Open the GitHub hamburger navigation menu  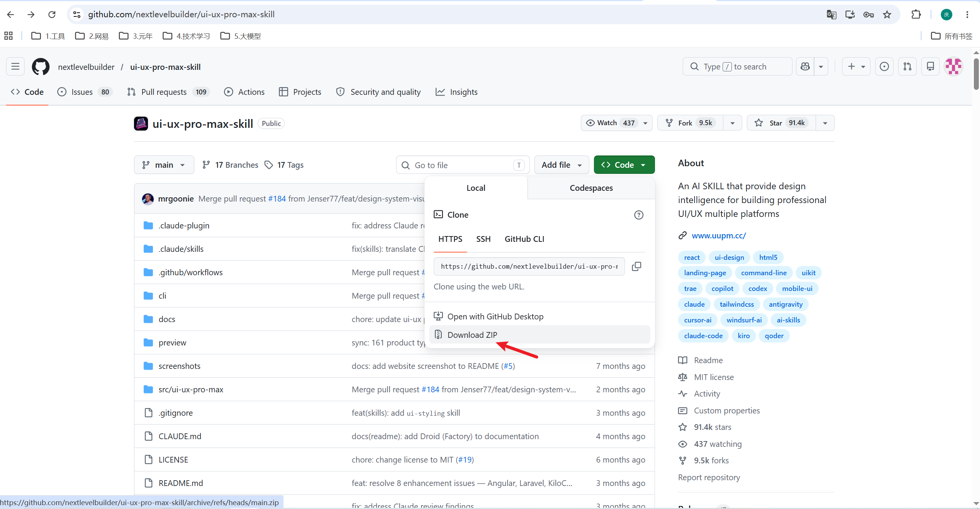coord(15,66)
